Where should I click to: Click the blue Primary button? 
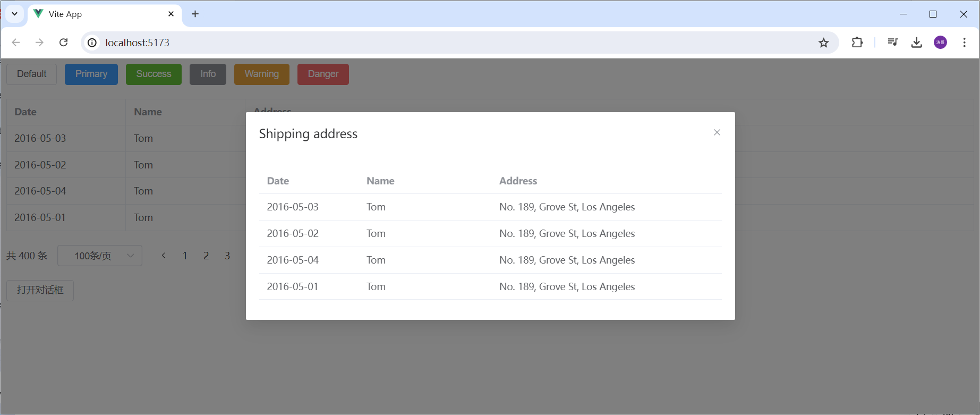click(91, 74)
